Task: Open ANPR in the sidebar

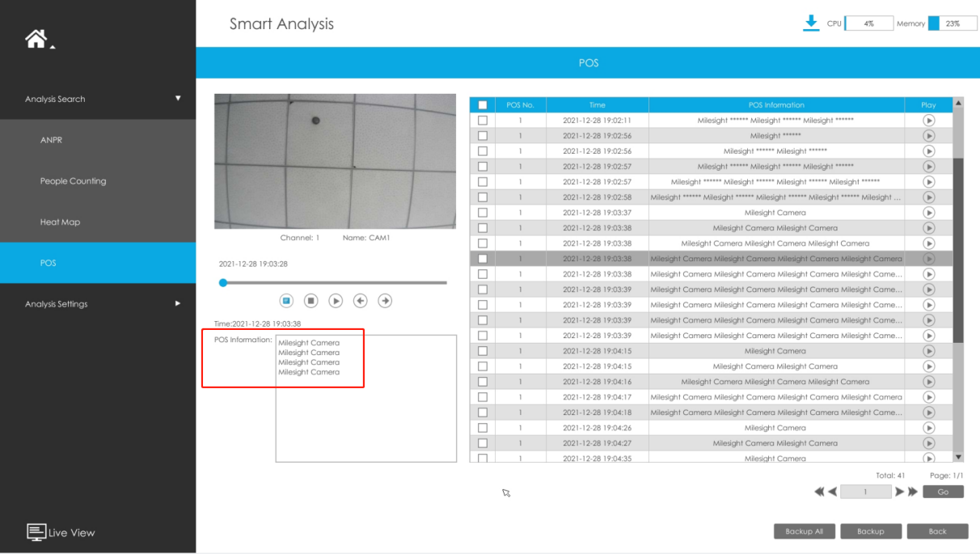Action: (98, 140)
